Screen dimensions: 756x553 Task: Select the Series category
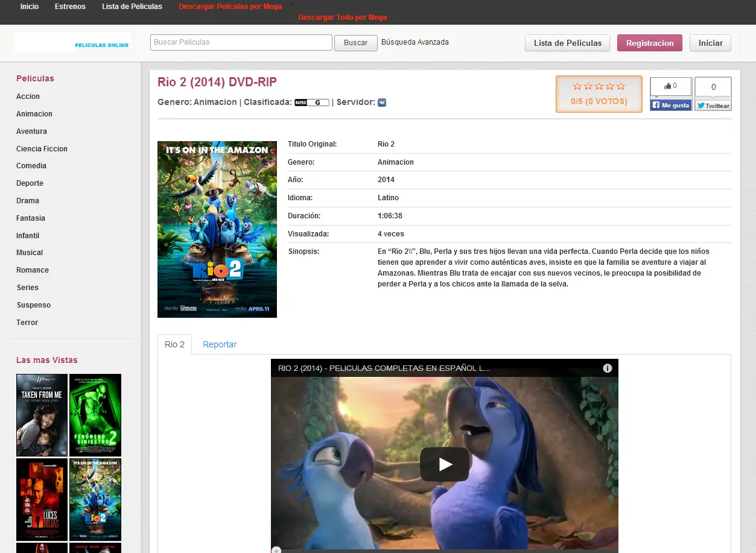click(x=27, y=288)
